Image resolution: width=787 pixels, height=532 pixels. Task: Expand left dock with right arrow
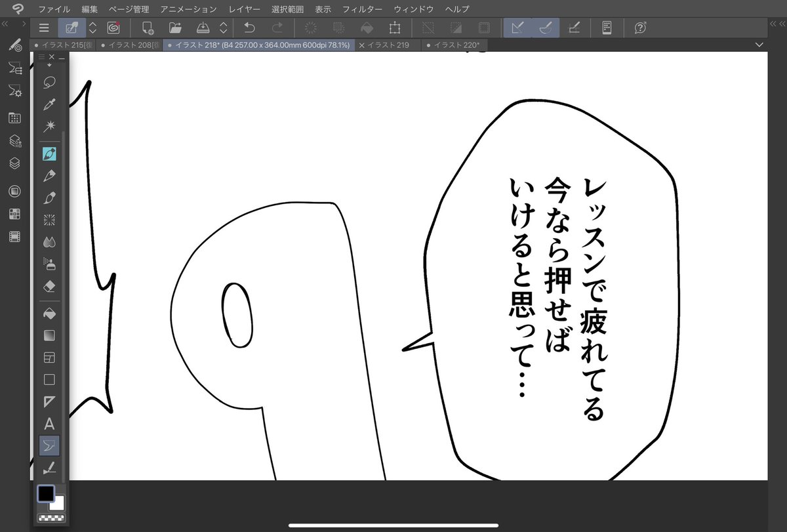[24, 24]
